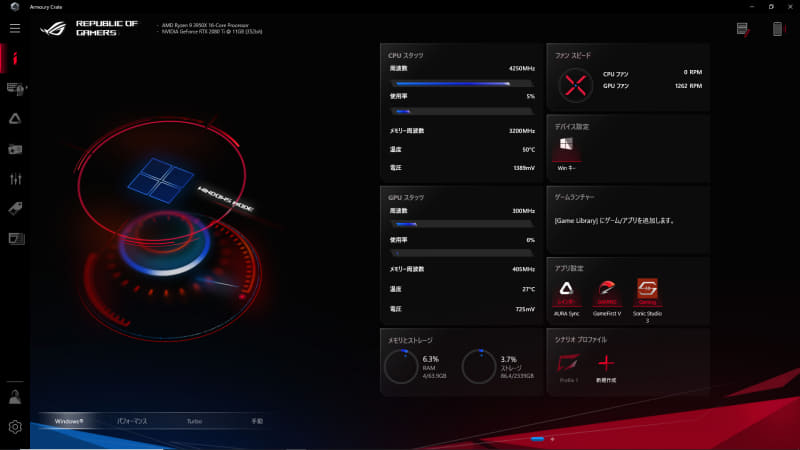Click the storage usage ring gauge
800x450 pixels.
tap(479, 366)
